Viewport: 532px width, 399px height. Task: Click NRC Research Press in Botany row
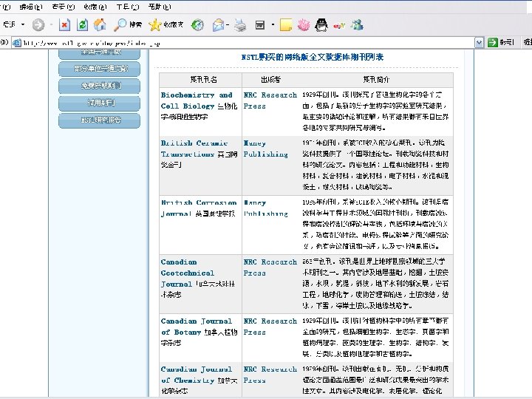270,327
